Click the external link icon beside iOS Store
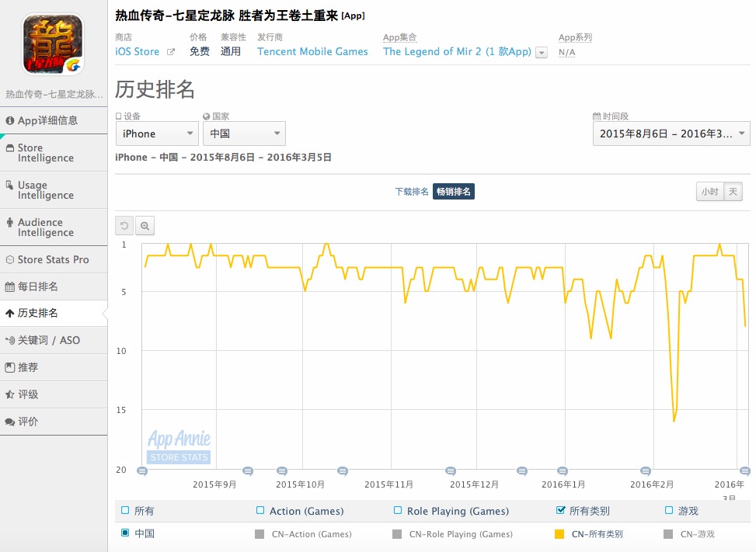Screen dimensions: 756x552 pos(171,52)
